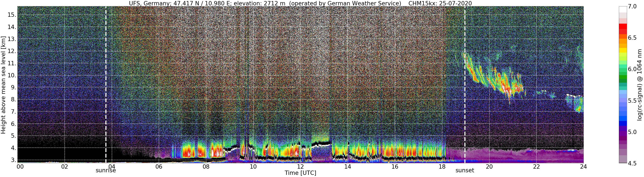Select the "CHM15kx: 25-07-2020" date text in the title
Viewport: 644px width, 177px height.
click(x=440, y=3)
